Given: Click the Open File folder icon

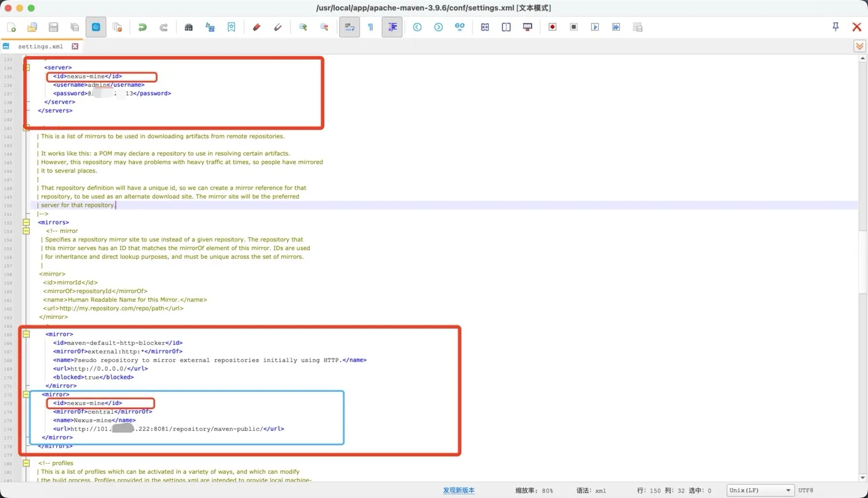Looking at the screenshot, I should pyautogui.click(x=32, y=27).
